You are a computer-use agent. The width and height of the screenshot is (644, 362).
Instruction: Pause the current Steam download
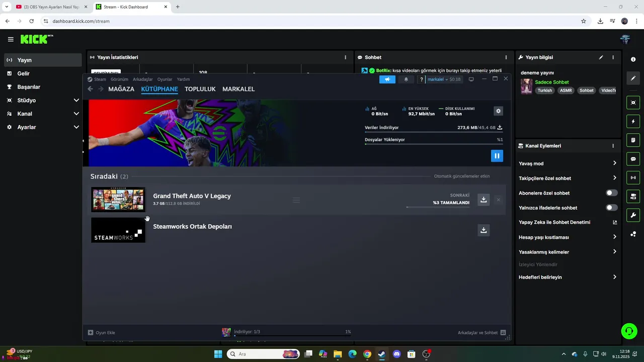click(497, 156)
